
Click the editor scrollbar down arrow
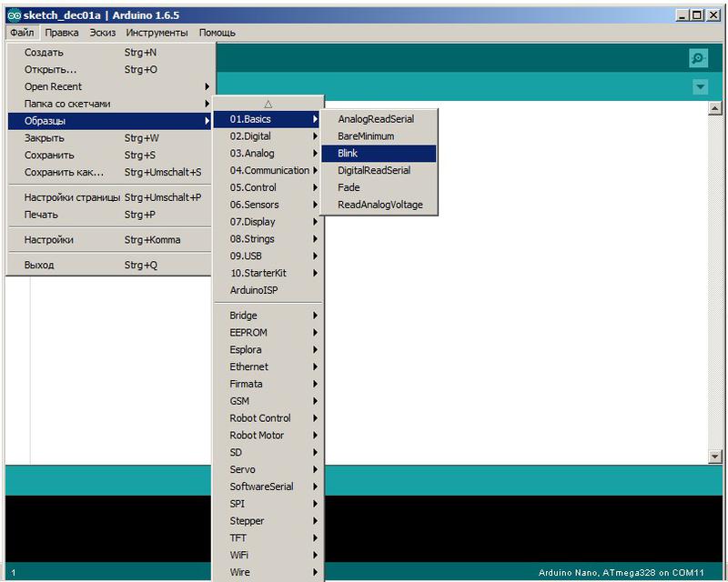coord(715,457)
